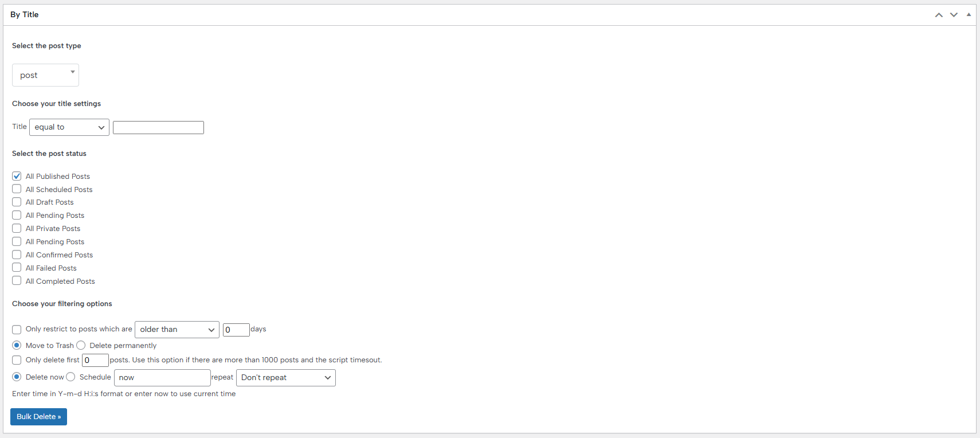Click the Bulk Delete button
980x438 pixels.
tap(38, 417)
